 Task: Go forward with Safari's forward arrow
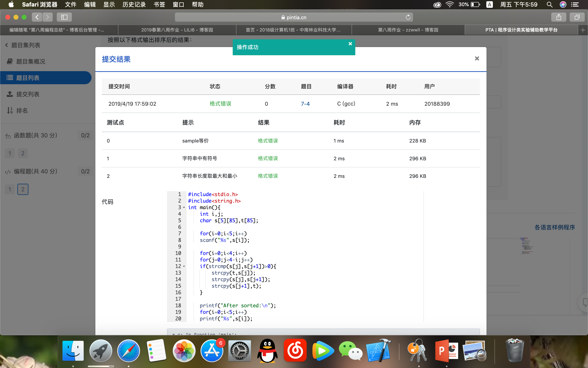coord(48,17)
